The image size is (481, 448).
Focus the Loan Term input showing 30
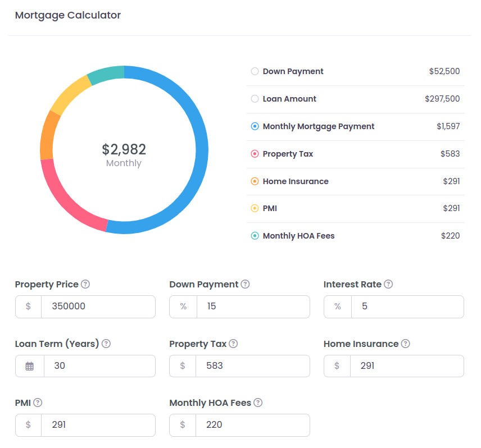click(x=99, y=366)
